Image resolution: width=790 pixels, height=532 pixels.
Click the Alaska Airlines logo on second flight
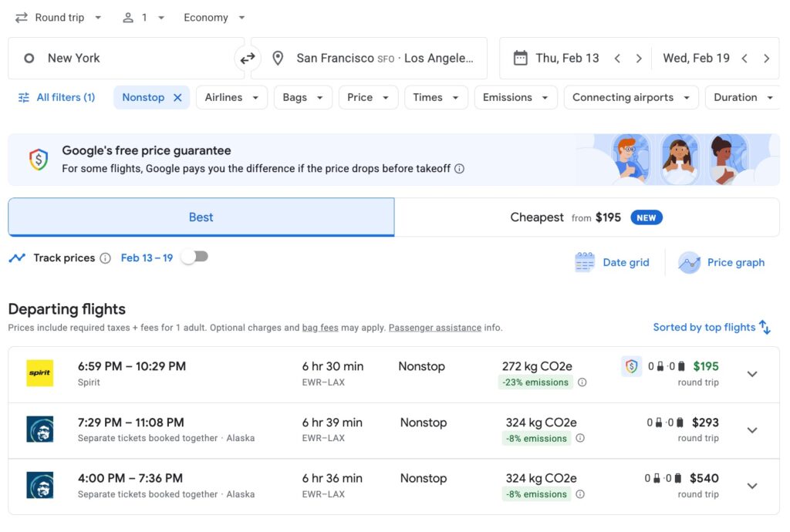(x=39, y=429)
